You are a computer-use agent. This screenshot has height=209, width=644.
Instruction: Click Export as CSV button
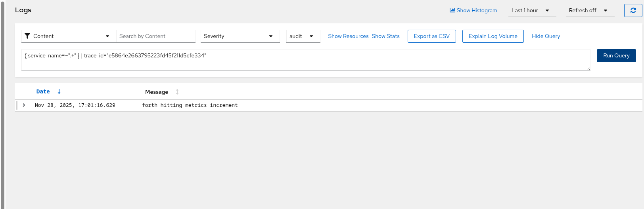(x=431, y=36)
